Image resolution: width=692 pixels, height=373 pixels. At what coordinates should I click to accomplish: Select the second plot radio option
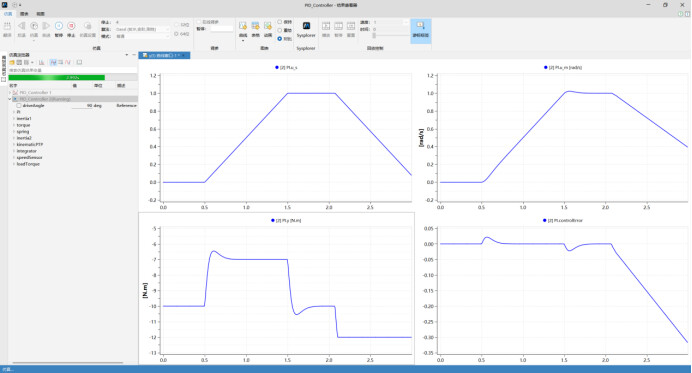tap(279, 30)
